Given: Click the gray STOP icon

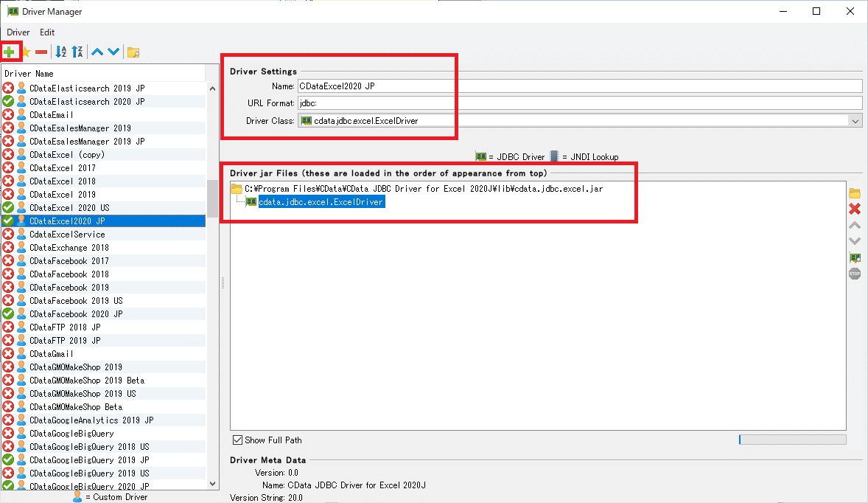Looking at the screenshot, I should (x=855, y=274).
